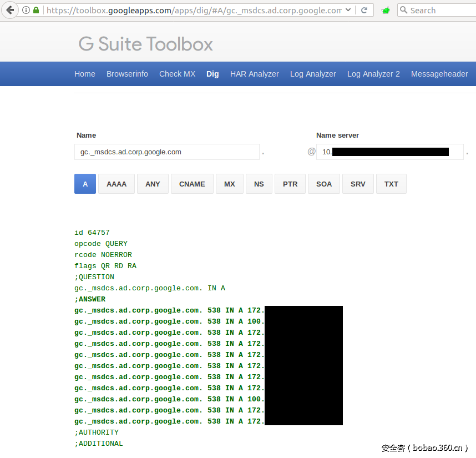Open the site information icon
The width and height of the screenshot is (476, 458).
click(26, 10)
